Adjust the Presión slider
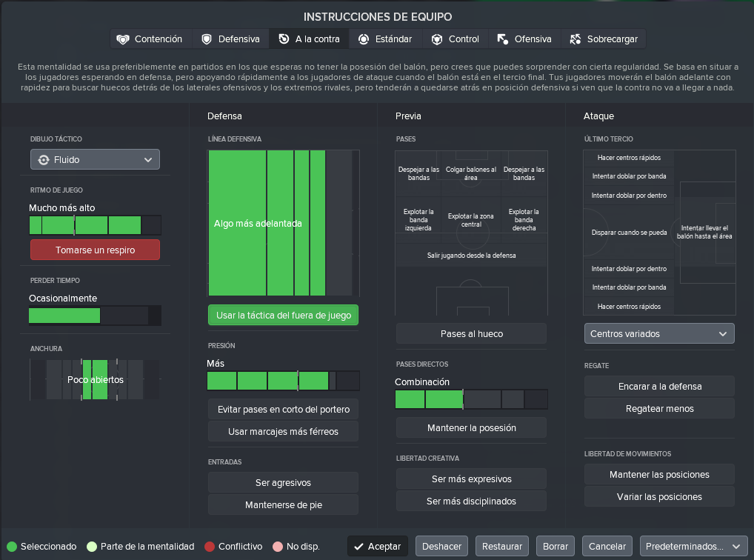The image size is (754, 560). click(x=283, y=381)
